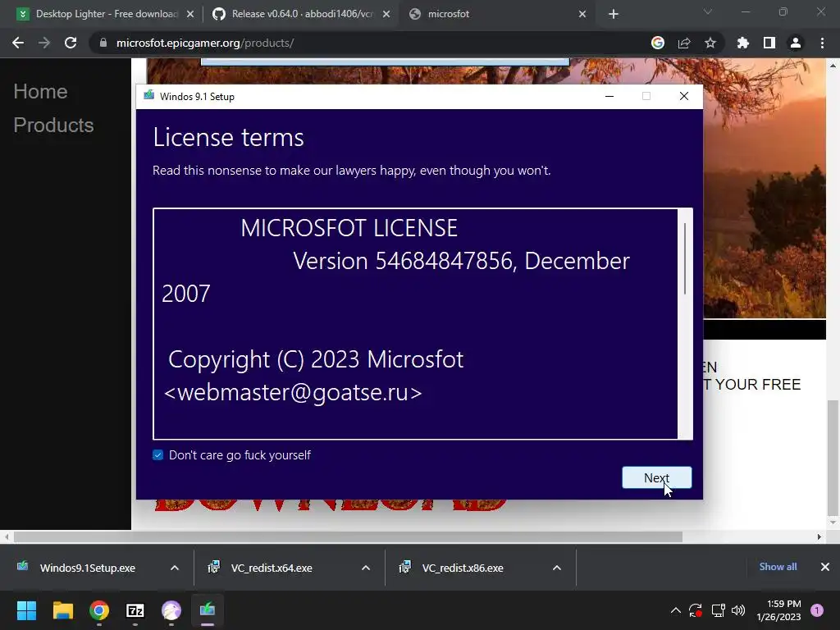Expand options for Windos9.1Setup.exe download
The image size is (840, 630).
(175, 568)
